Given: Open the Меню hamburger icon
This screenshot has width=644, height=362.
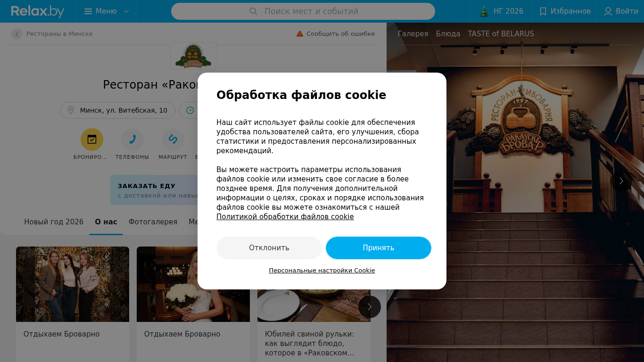Looking at the screenshot, I should pyautogui.click(x=88, y=11).
